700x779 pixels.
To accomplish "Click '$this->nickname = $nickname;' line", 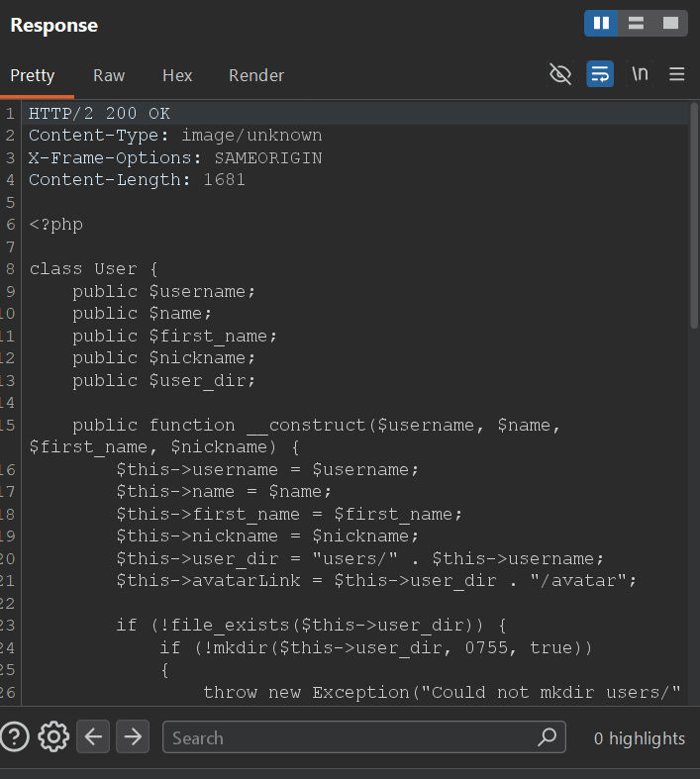I will [267, 536].
